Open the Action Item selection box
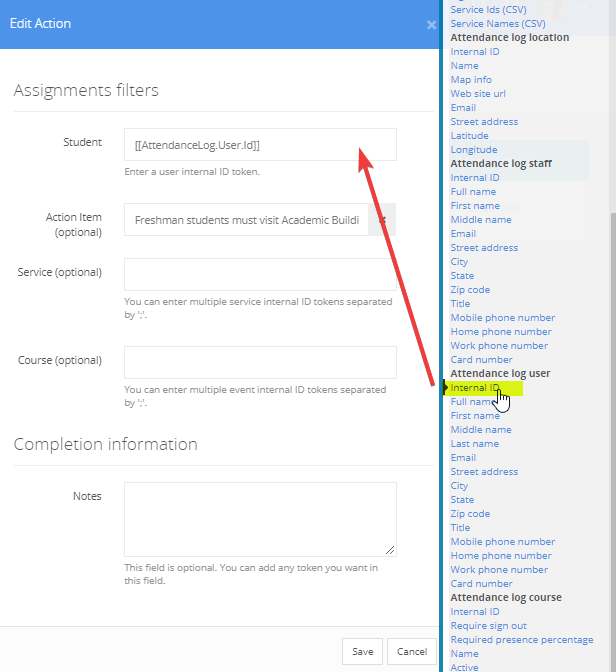This screenshot has height=672, width=616. pyautogui.click(x=246, y=220)
